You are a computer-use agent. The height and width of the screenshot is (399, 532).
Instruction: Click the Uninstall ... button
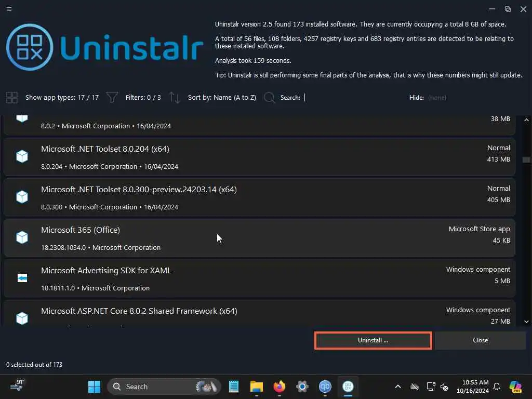point(373,340)
